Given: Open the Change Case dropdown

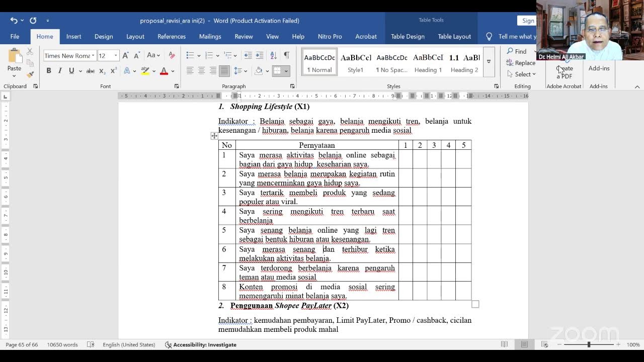Looking at the screenshot, I should [153, 55].
